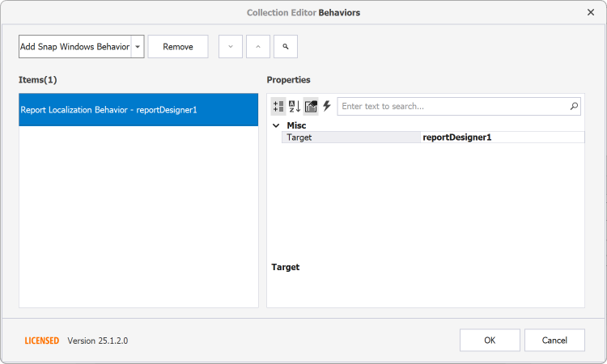
Task: Click Cancel to discard changes
Action: point(554,340)
